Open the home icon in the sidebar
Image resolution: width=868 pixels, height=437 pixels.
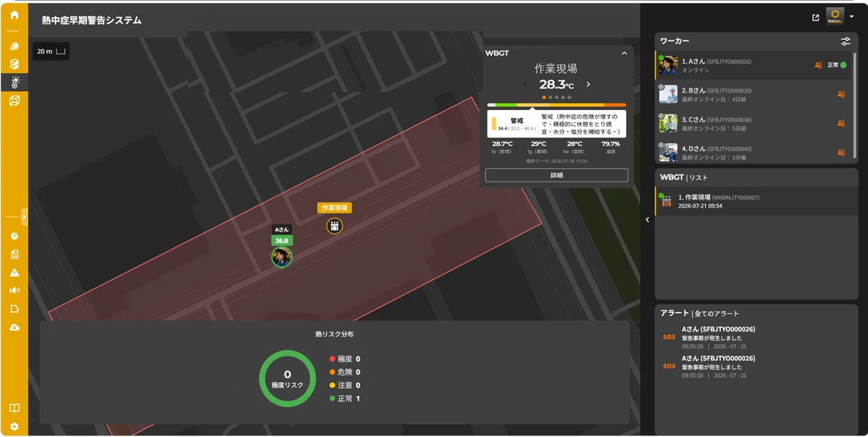14,14
